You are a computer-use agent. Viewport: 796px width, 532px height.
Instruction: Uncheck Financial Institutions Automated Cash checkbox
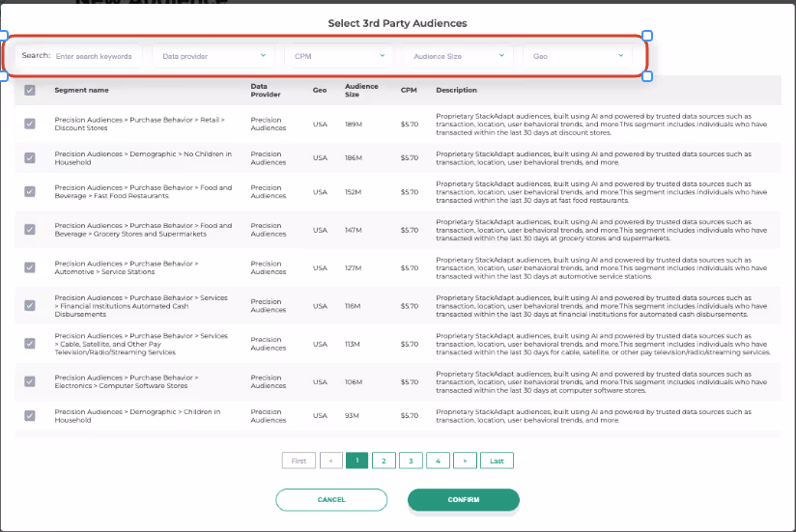click(30, 305)
